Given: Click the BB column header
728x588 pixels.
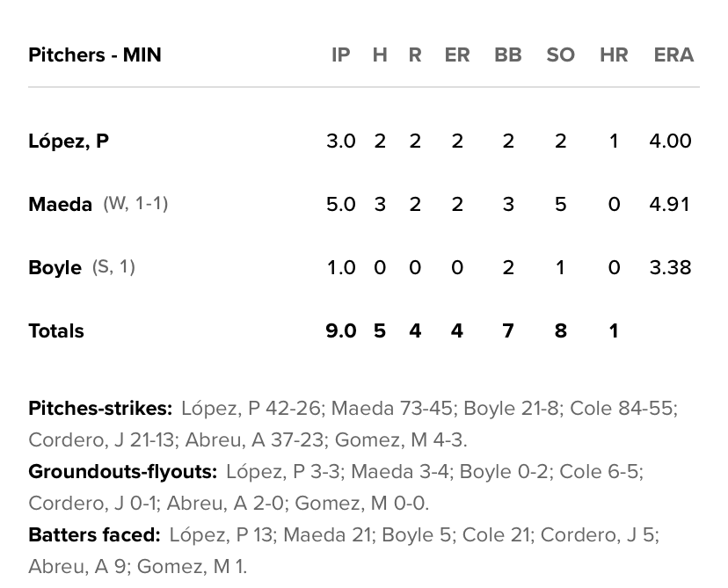Looking at the screenshot, I should click(x=507, y=55).
